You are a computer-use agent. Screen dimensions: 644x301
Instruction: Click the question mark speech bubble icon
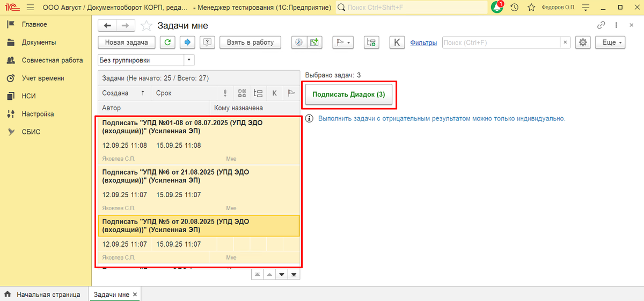pos(207,42)
